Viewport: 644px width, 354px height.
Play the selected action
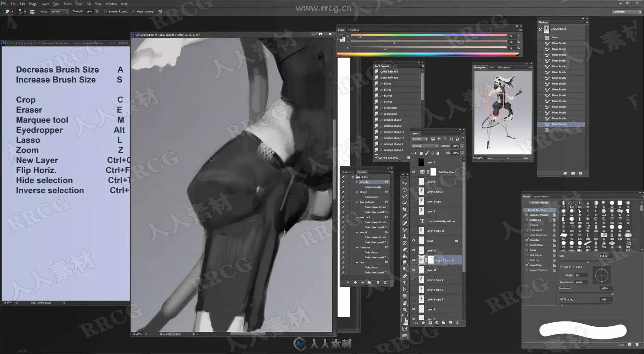[362, 283]
